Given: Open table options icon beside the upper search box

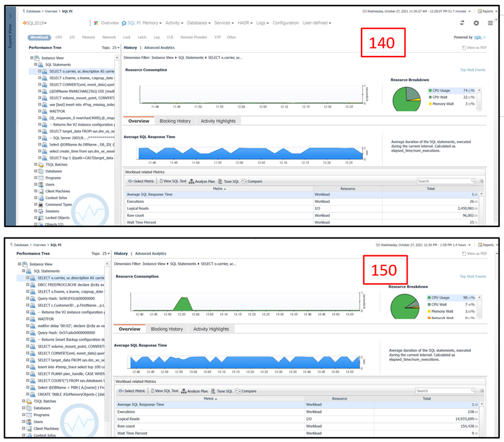Looking at the screenshot, I should coord(481,181).
